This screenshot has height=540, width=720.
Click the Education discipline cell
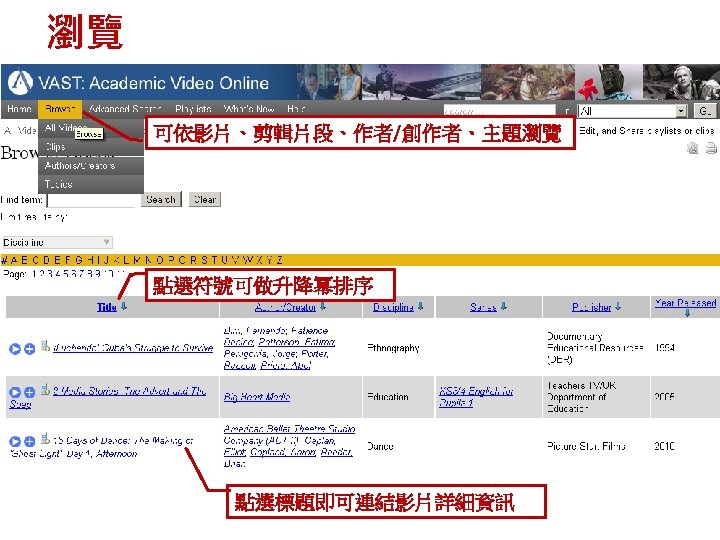(x=388, y=396)
